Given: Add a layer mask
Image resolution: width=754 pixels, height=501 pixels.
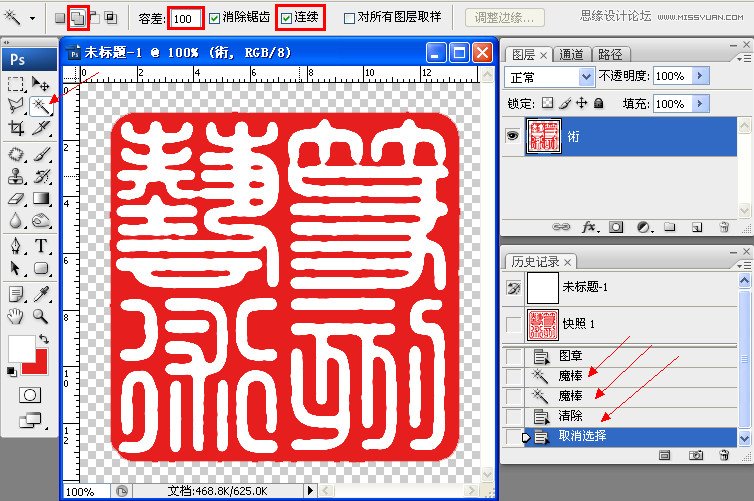Looking at the screenshot, I should (x=616, y=227).
